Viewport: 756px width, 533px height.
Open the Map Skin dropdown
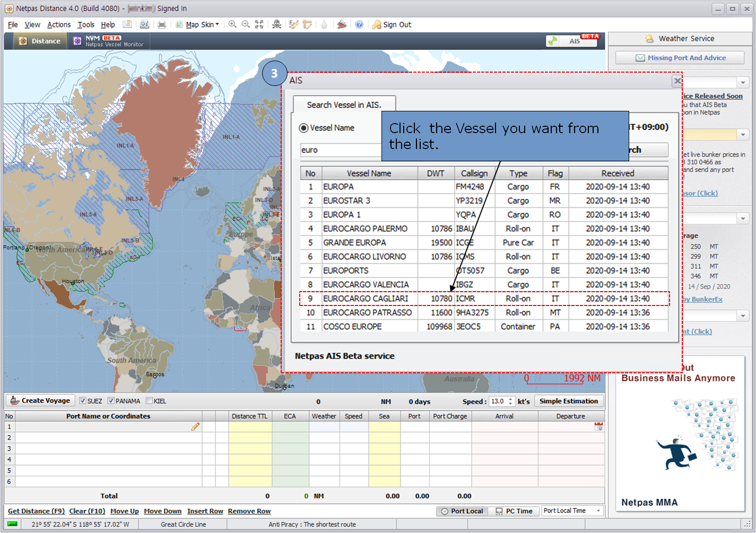tap(197, 24)
